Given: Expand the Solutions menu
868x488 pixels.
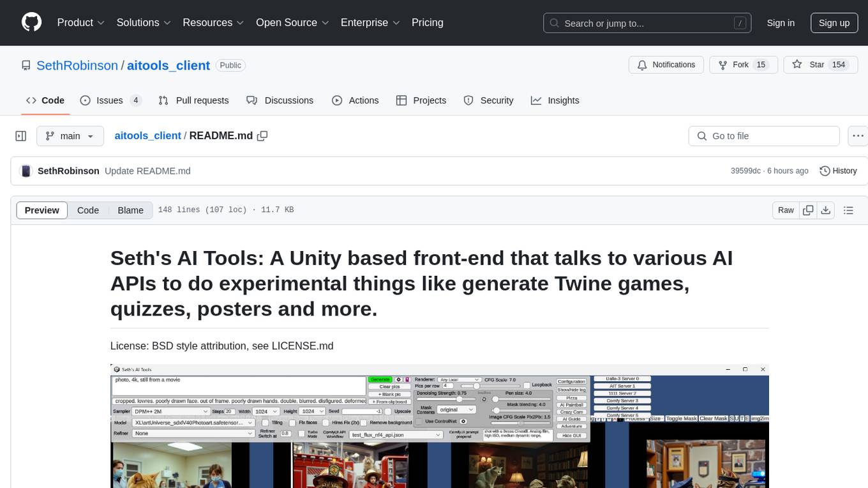Looking at the screenshot, I should tap(144, 22).
